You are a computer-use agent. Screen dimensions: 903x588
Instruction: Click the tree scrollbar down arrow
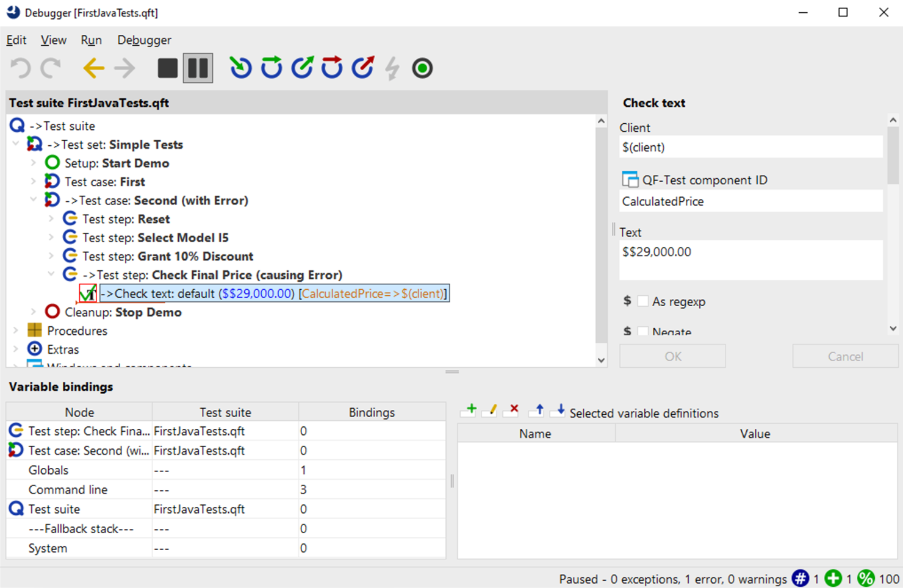[601, 360]
